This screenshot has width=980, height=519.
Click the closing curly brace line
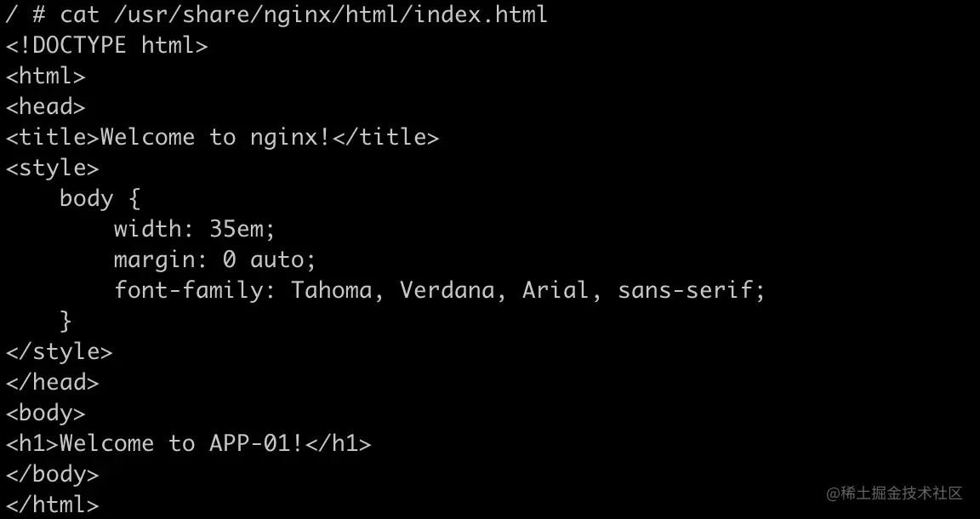[66, 322]
